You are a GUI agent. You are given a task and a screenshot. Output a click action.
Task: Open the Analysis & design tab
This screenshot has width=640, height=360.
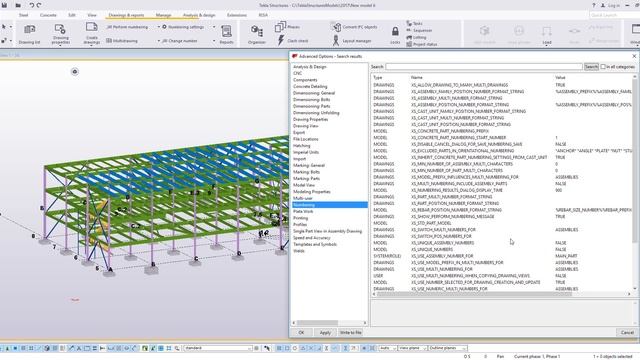[x=199, y=15]
